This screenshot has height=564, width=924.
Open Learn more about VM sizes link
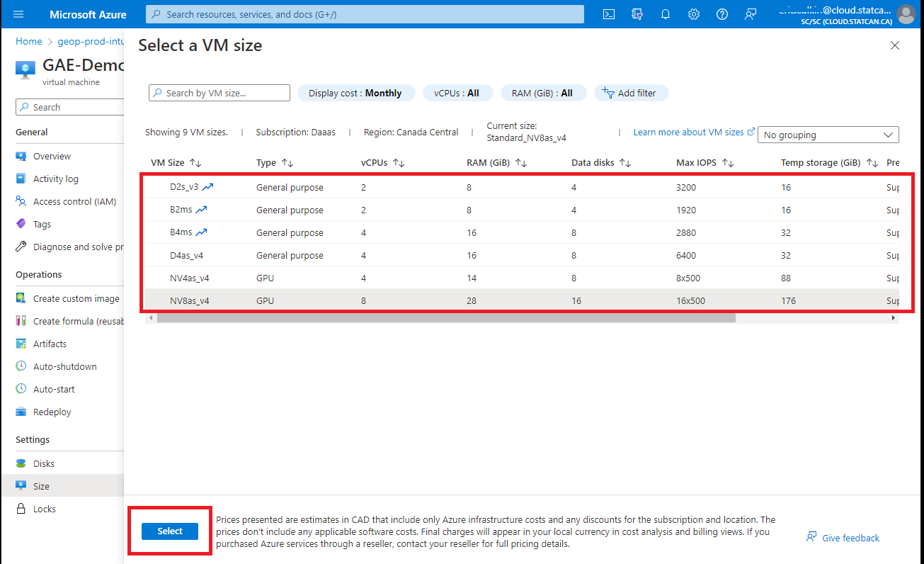tap(694, 132)
